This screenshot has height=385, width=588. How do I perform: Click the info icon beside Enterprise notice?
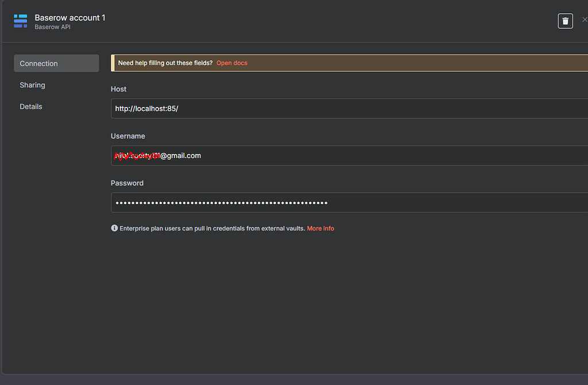114,228
